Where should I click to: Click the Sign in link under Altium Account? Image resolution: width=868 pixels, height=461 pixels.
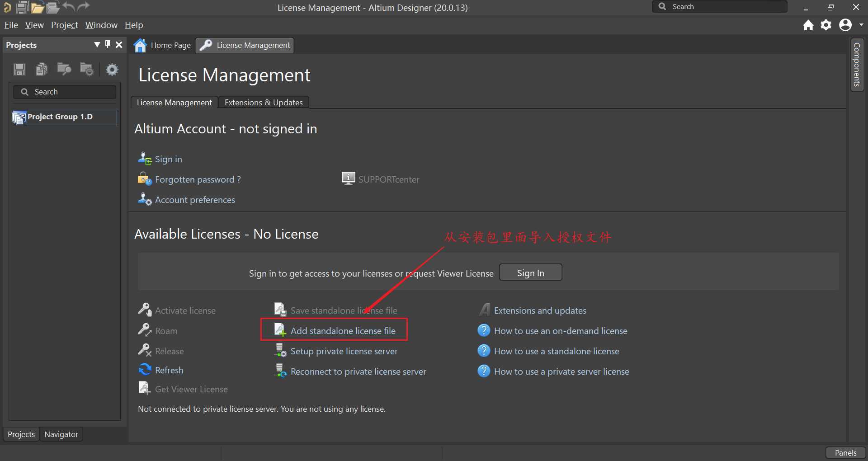pyautogui.click(x=168, y=159)
